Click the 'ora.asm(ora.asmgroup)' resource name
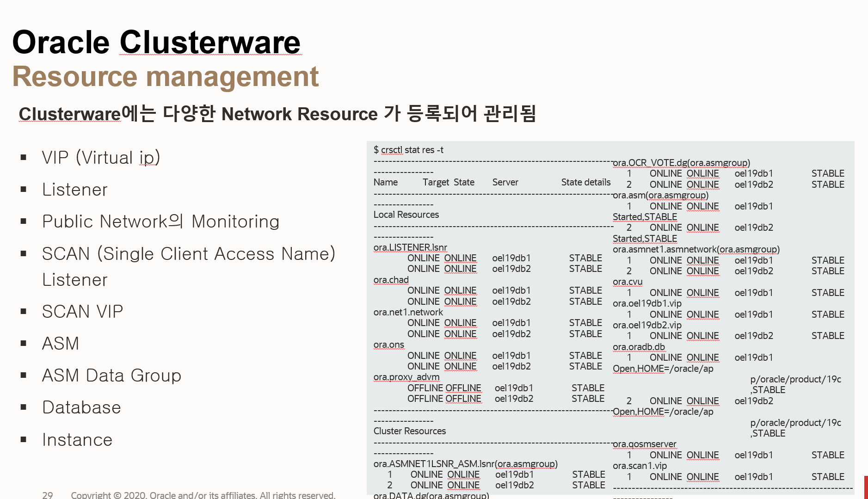The image size is (868, 499). point(661,195)
